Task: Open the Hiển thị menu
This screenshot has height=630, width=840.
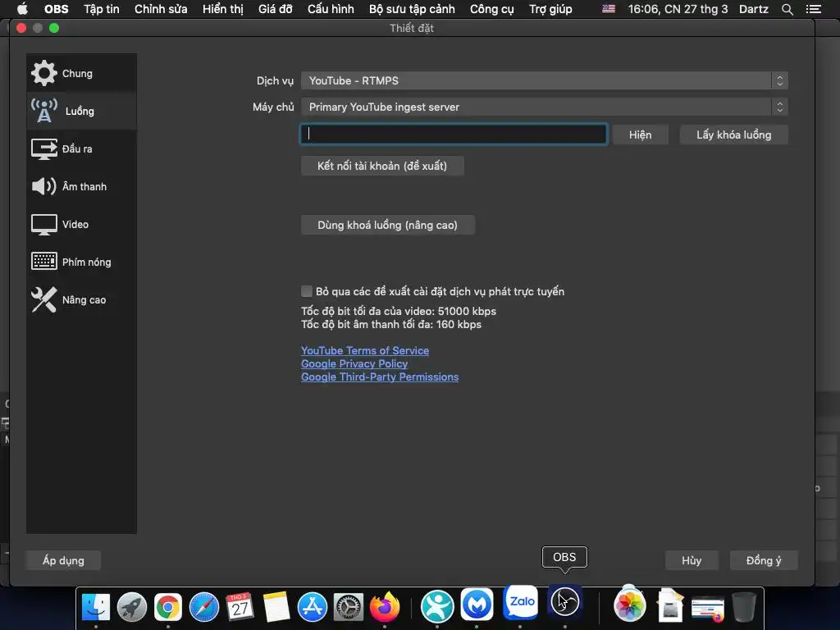Action: click(223, 9)
